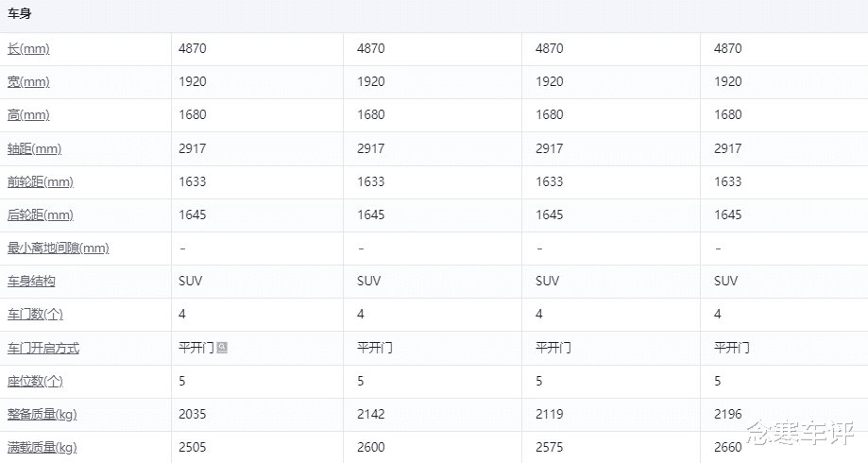Image resolution: width=868 pixels, height=463 pixels.
Task: Click the 2505 full-load weight cell
Action: [x=193, y=447]
